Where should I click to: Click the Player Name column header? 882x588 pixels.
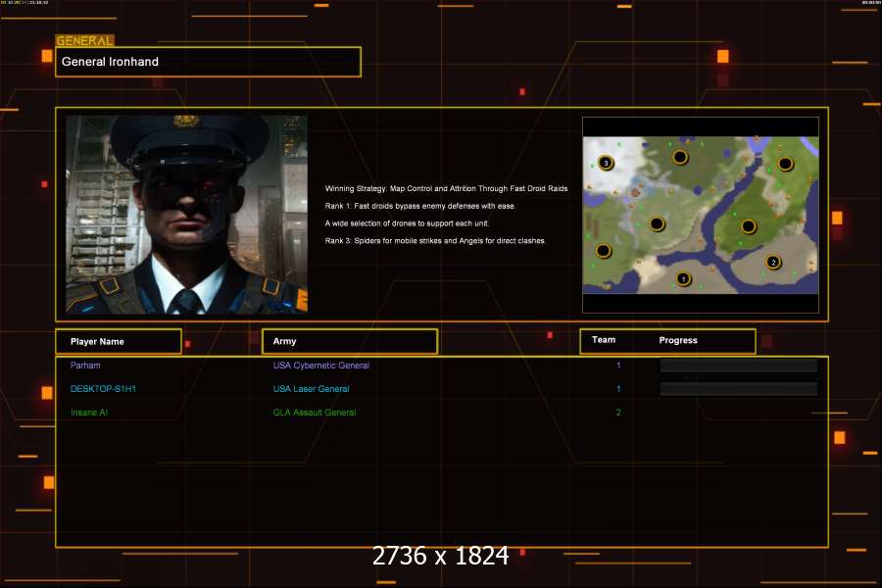(119, 342)
